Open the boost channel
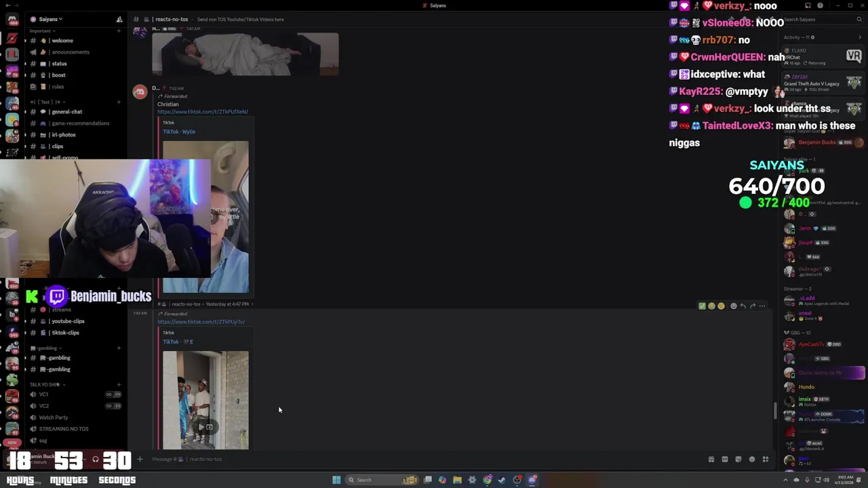The width and height of the screenshot is (868, 488). (73, 75)
